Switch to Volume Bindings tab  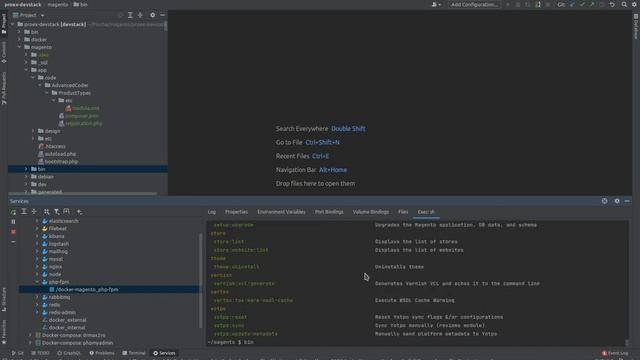(x=371, y=212)
